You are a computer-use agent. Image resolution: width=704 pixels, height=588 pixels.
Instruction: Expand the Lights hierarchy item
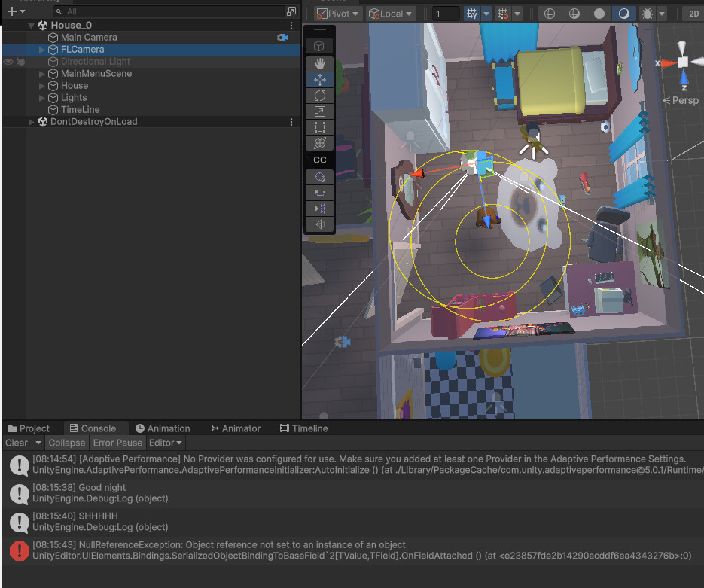pyautogui.click(x=41, y=97)
